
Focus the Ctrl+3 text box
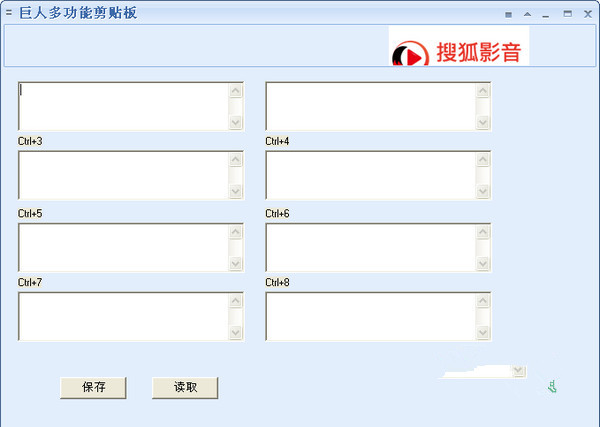[x=123, y=175]
